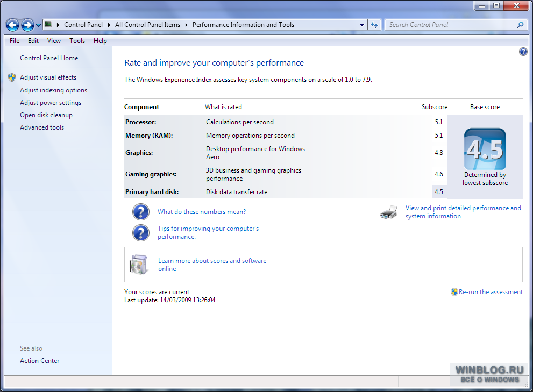Click question icon beside What do these numbers mean
Screen dimensions: 533x392
click(x=141, y=212)
